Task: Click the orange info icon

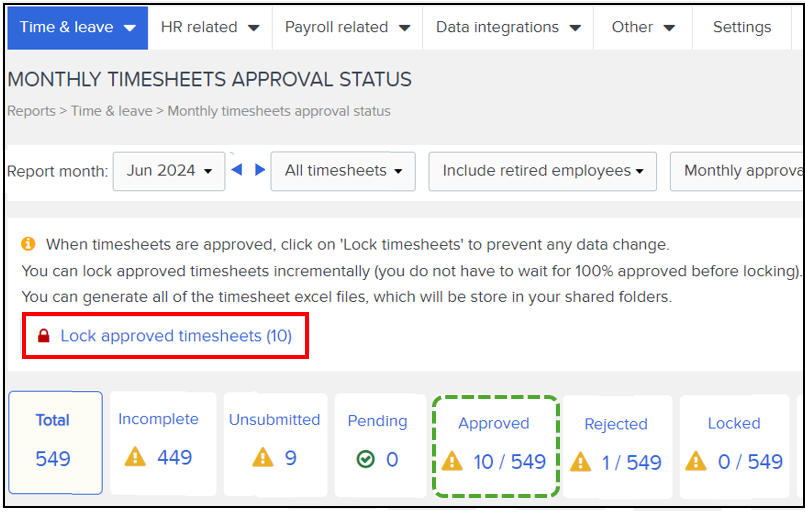Action: coord(28,244)
